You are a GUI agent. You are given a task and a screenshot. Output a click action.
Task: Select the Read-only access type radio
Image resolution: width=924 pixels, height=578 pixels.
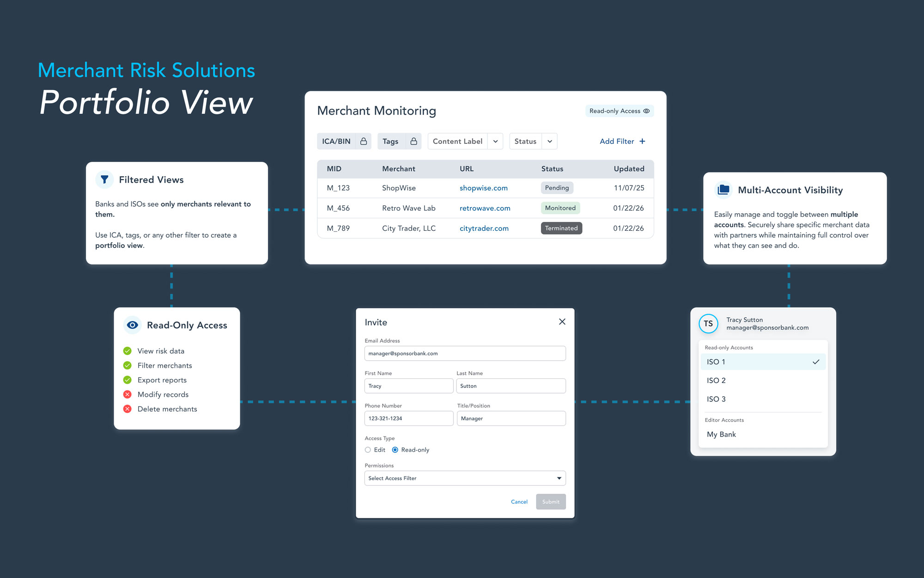(395, 450)
